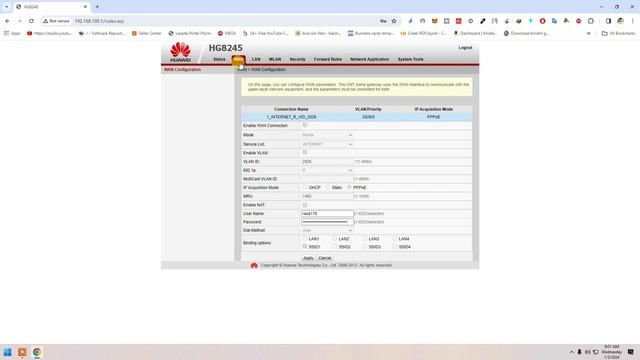The height and width of the screenshot is (360, 640).
Task: Click the orange app icon in taskbar
Action: coord(22,352)
